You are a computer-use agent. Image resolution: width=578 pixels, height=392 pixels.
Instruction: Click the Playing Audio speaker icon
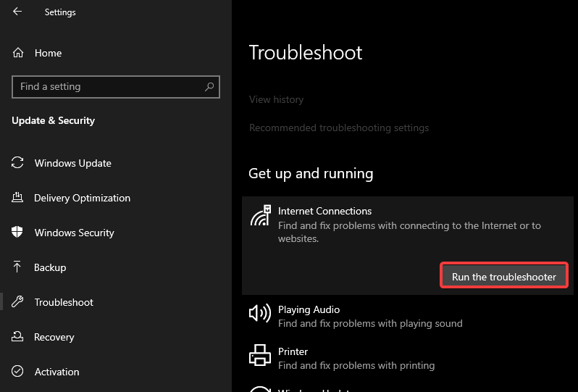[x=260, y=314]
